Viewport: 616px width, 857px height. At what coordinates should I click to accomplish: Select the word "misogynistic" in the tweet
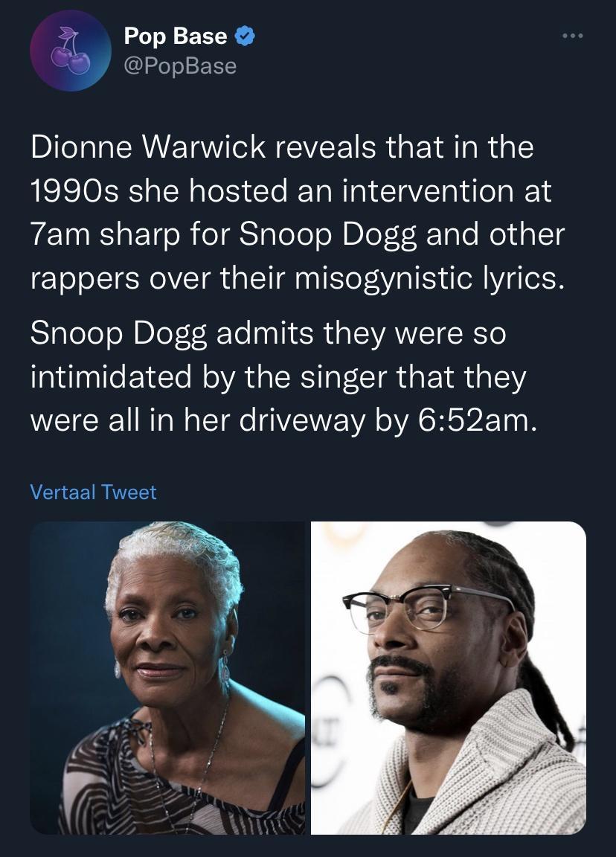[x=384, y=280]
